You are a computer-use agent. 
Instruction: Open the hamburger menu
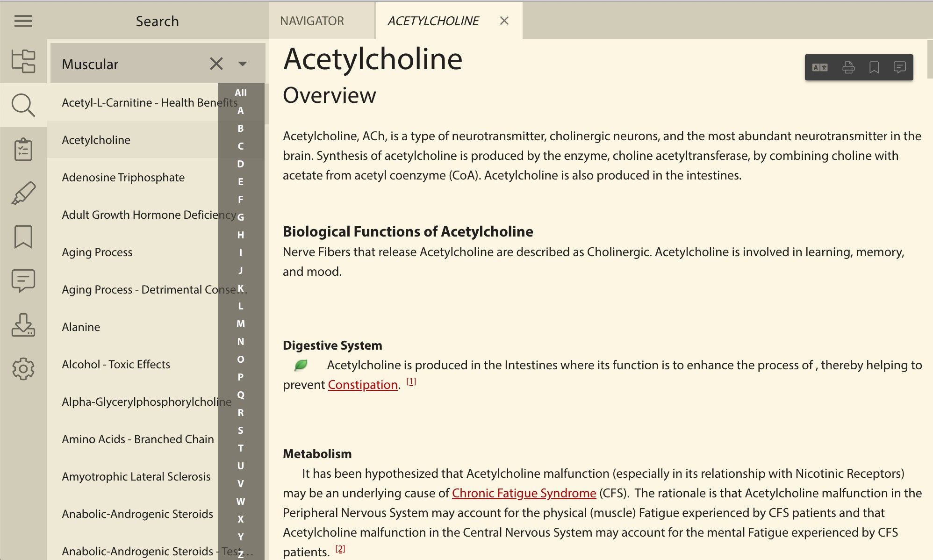click(23, 21)
